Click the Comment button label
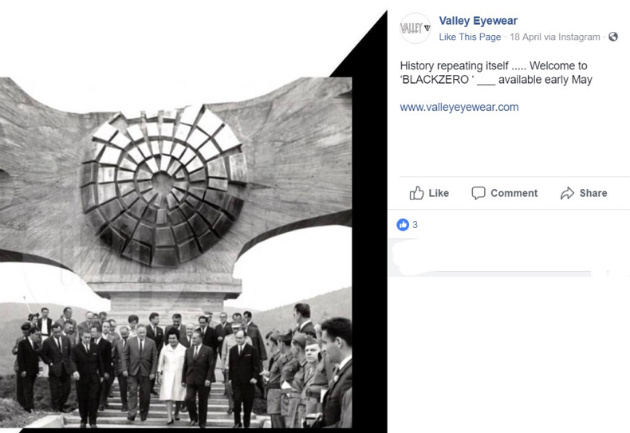Screen dimensions: 630x433 (x=514, y=193)
